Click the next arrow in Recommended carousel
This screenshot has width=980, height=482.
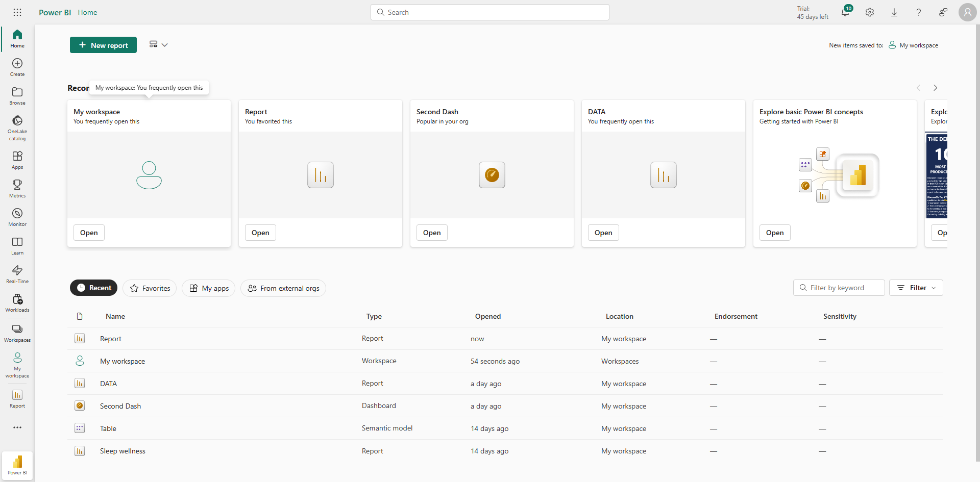tap(935, 88)
